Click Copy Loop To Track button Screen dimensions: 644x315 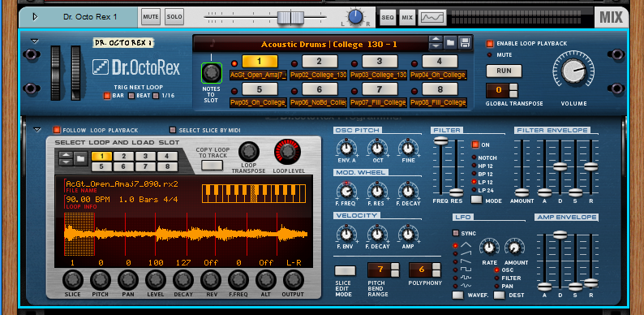pyautogui.click(x=213, y=166)
